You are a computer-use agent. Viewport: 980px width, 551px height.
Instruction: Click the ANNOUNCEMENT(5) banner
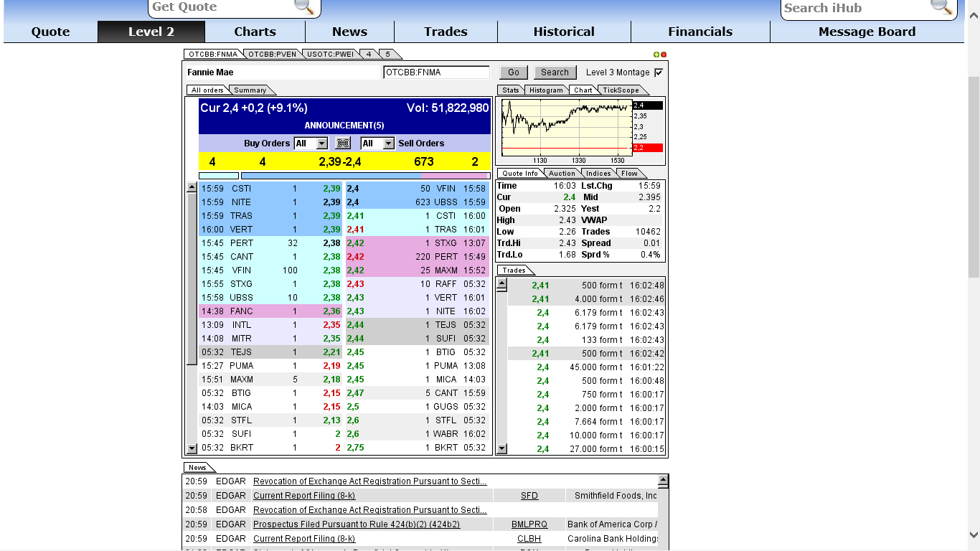pos(344,126)
